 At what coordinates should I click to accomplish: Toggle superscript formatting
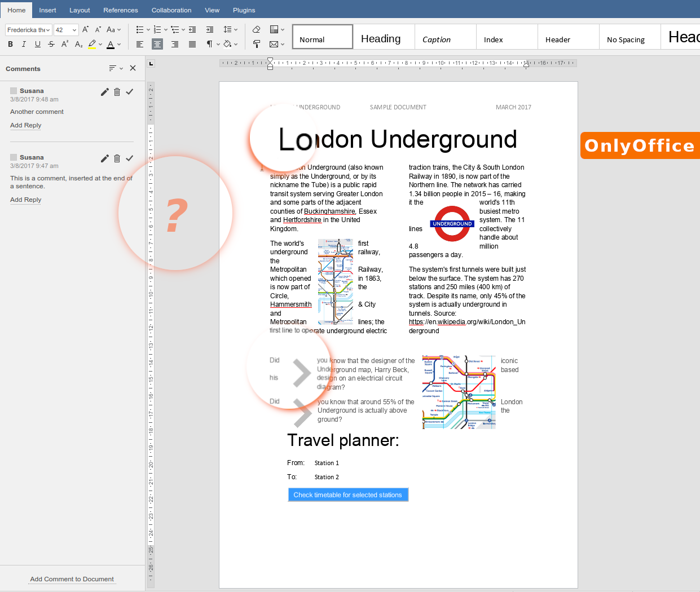[x=65, y=44]
